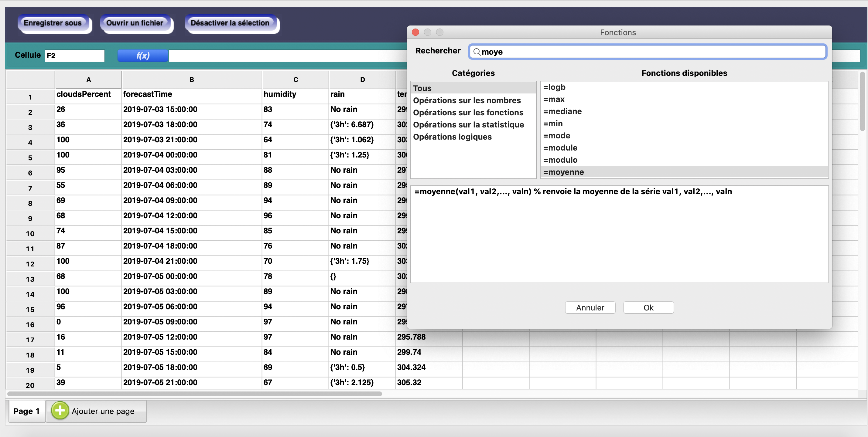Choose the =modulo function
The image size is (868, 437).
(684, 160)
